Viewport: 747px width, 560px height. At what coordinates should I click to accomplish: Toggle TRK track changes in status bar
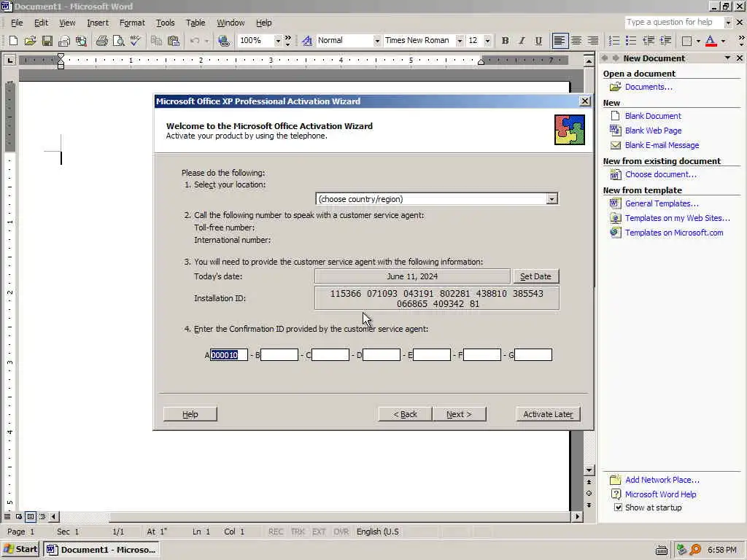298,532
